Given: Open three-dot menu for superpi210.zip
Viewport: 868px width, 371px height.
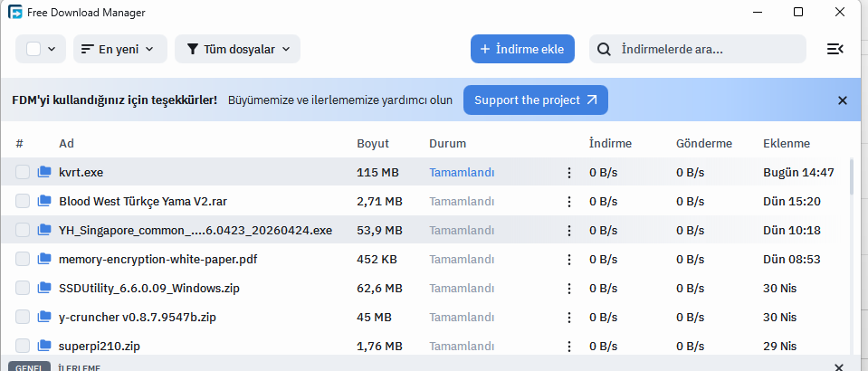Looking at the screenshot, I should pyautogui.click(x=568, y=347).
